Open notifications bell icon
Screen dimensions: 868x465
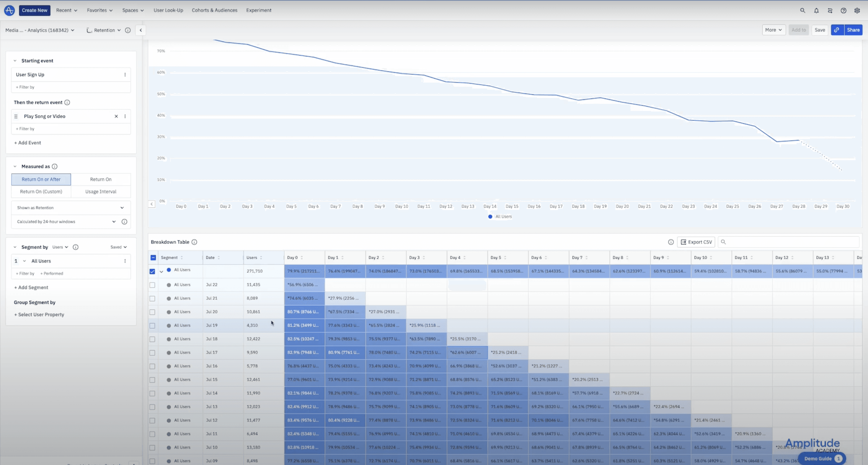click(816, 10)
